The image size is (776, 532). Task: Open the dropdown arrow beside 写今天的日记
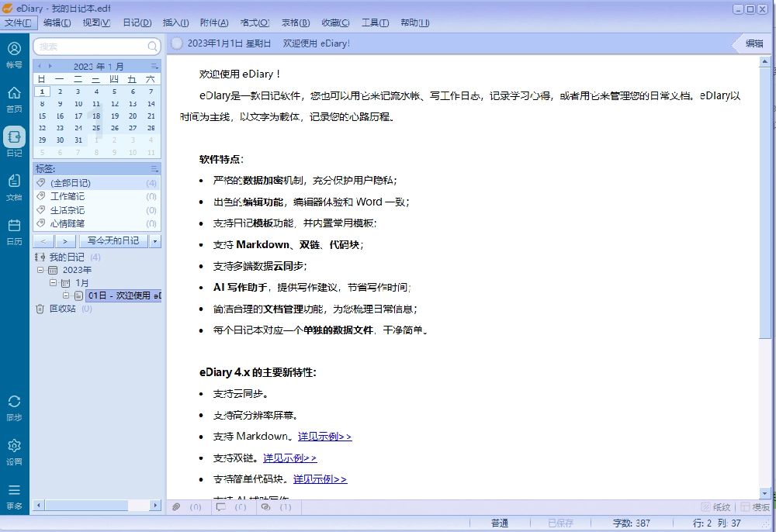155,241
